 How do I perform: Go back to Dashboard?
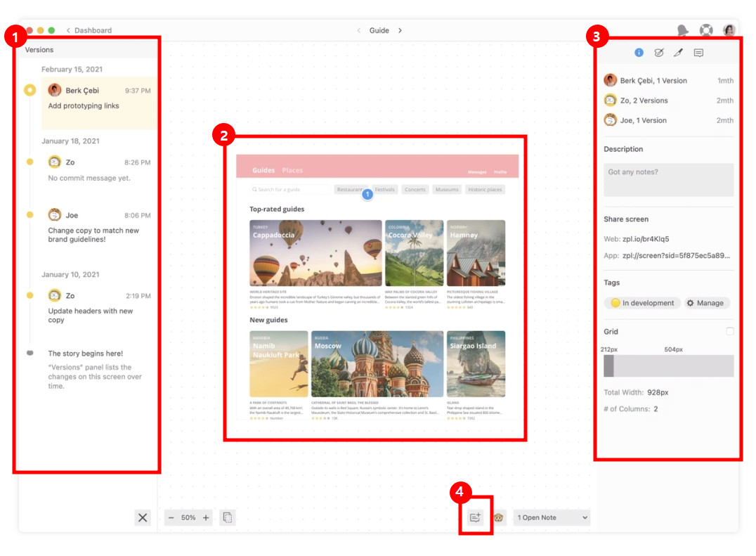(x=89, y=30)
